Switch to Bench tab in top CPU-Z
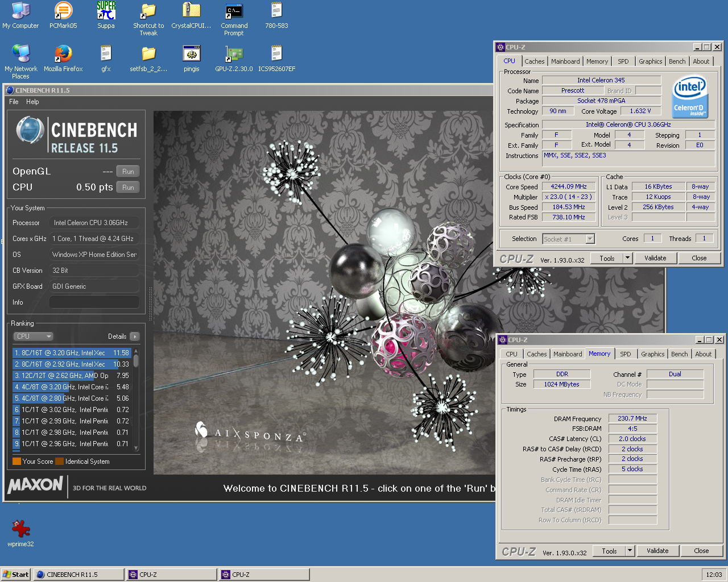 point(677,61)
